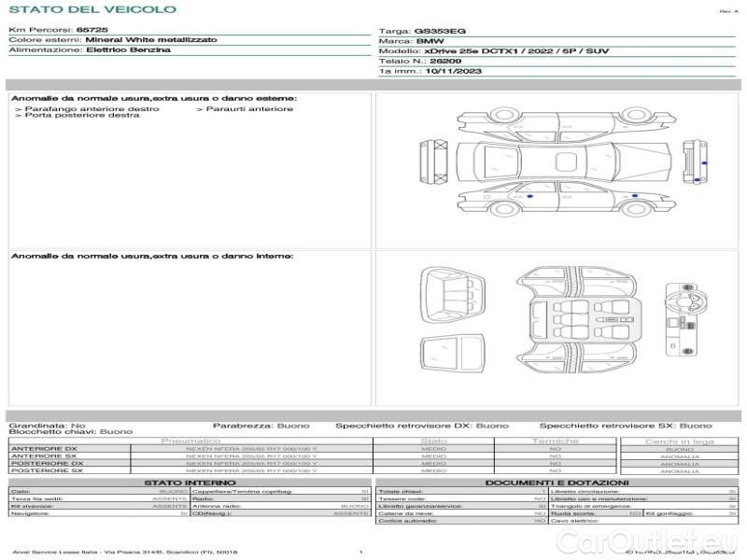Select the 'Parafango anteriore destro' damage entry
The image size is (747, 560).
click(x=91, y=109)
